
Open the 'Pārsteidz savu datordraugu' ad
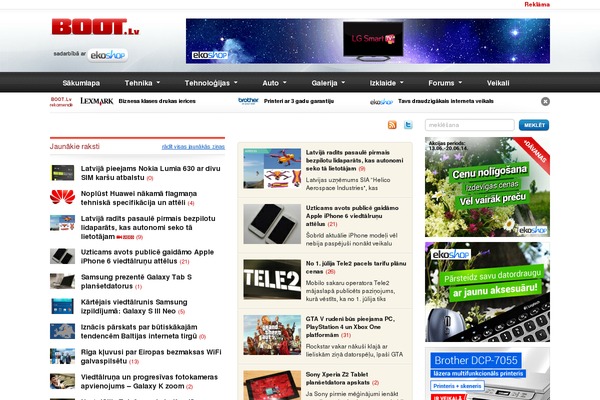coord(487,292)
